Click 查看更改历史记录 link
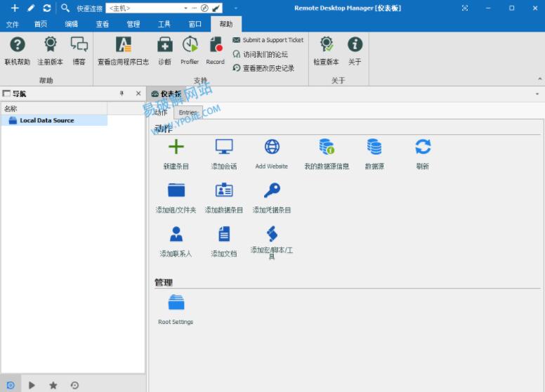Screen dimensions: 545x392 click(x=263, y=68)
